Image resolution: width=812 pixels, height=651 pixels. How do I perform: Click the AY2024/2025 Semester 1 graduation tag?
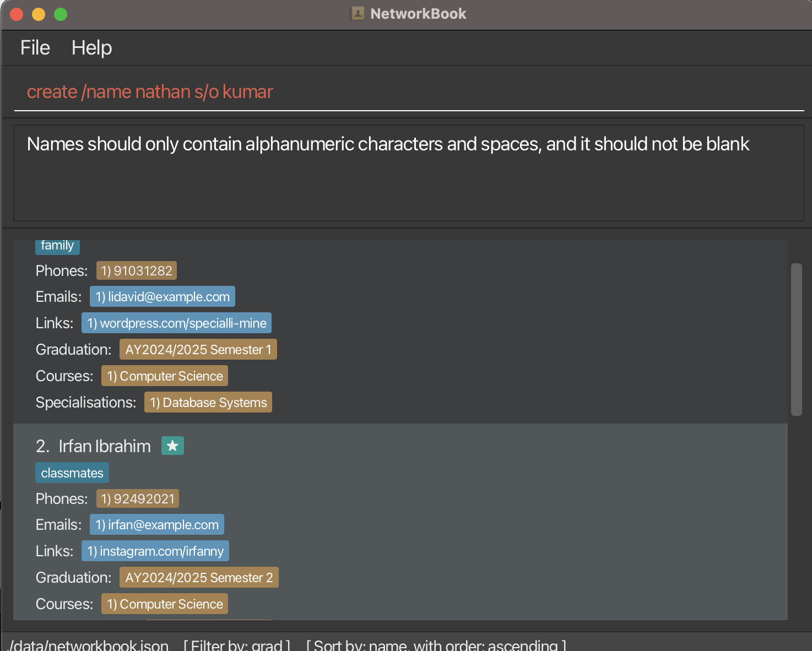198,350
